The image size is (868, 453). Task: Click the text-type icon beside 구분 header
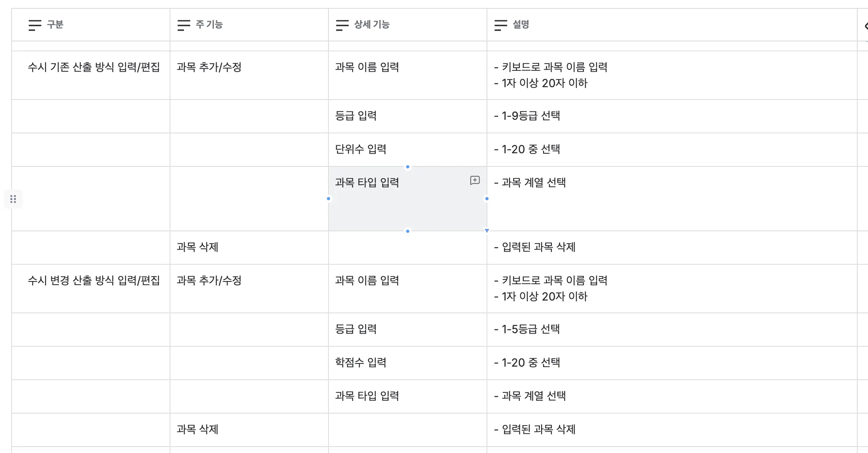[x=35, y=25]
